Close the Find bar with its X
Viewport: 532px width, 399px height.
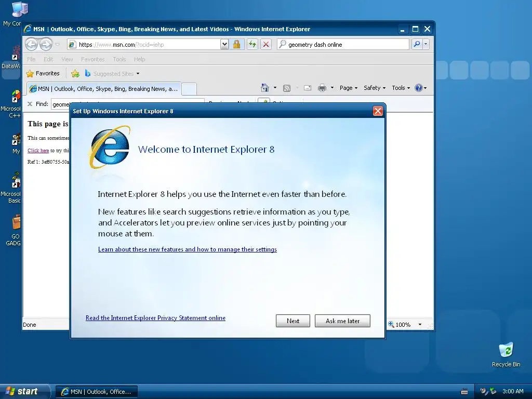(x=30, y=104)
